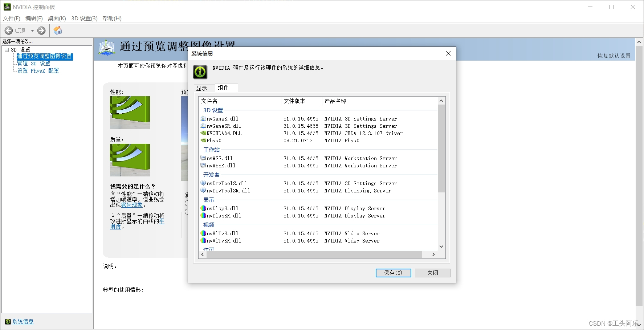The width and height of the screenshot is (644, 330).
Task: Click the page header 3D preview icon
Action: coord(107,47)
